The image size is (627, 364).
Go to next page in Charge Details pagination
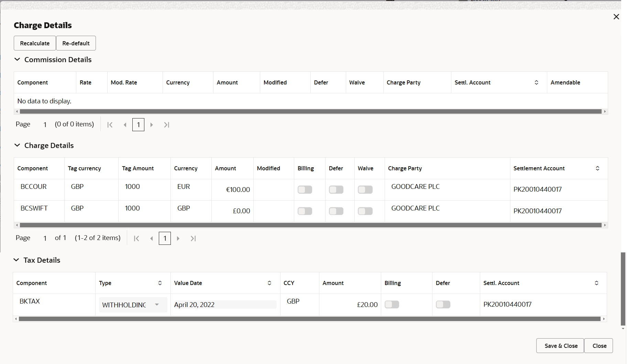(x=178, y=238)
